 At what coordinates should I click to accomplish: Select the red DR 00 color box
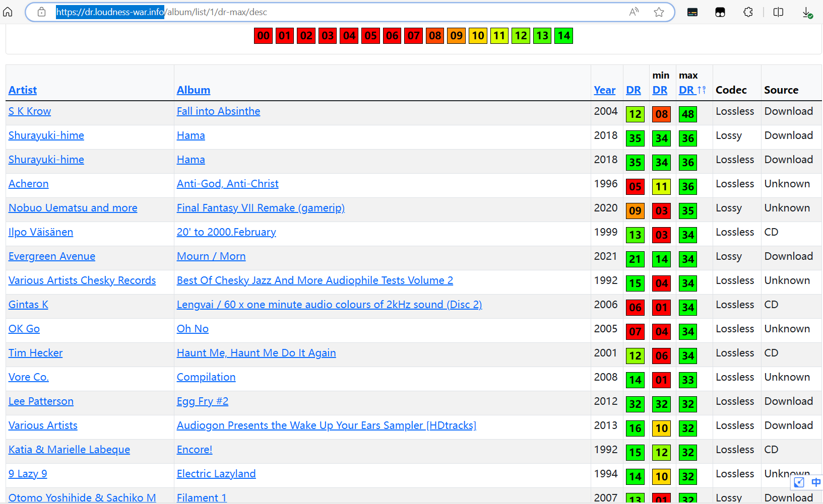point(263,36)
